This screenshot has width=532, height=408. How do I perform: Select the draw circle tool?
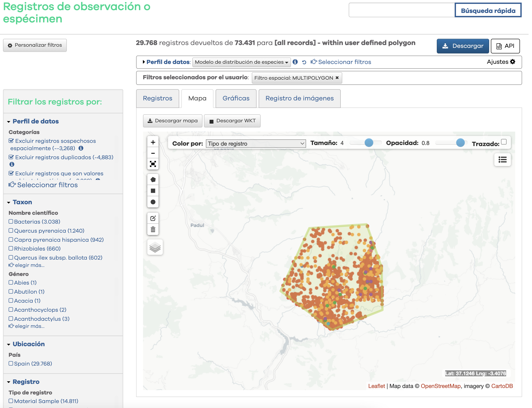[x=153, y=202]
